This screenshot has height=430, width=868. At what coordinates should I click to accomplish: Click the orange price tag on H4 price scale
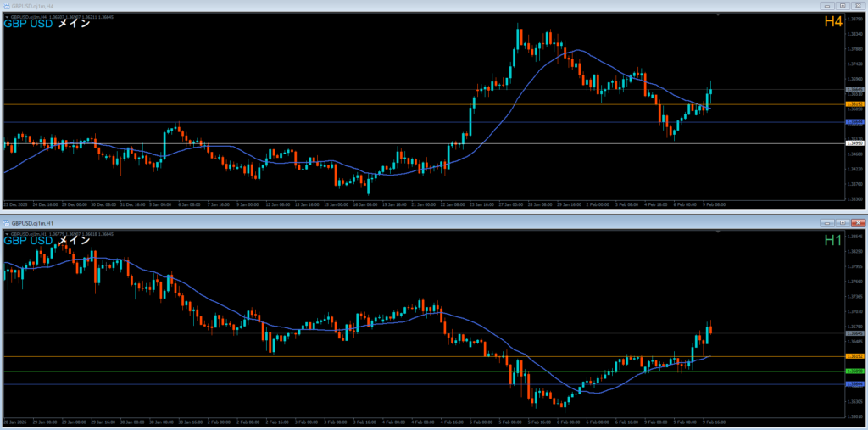854,104
